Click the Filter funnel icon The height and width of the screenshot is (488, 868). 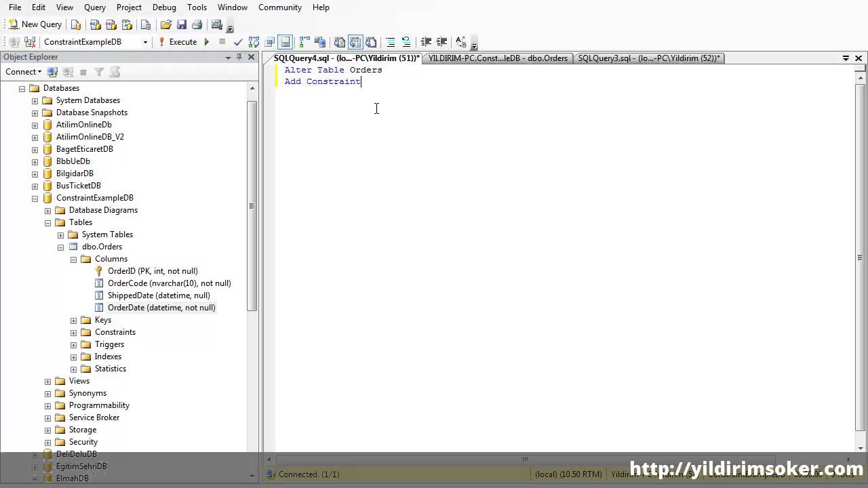[99, 72]
